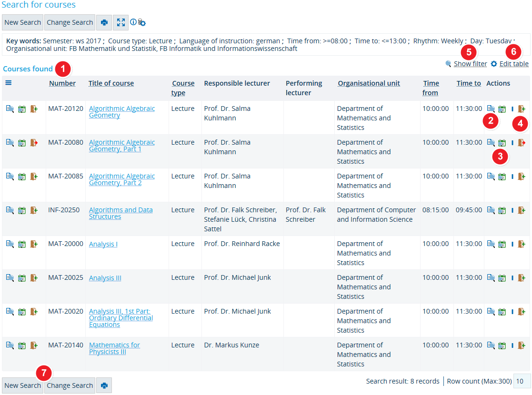The width and height of the screenshot is (532, 395).
Task: Open Algorithmic Algebraic Geometry, Part 1 link
Action: pos(122,146)
